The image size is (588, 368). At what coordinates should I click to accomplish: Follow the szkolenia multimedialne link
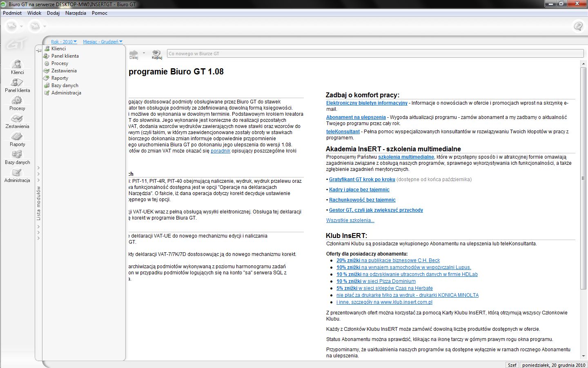[406, 157]
